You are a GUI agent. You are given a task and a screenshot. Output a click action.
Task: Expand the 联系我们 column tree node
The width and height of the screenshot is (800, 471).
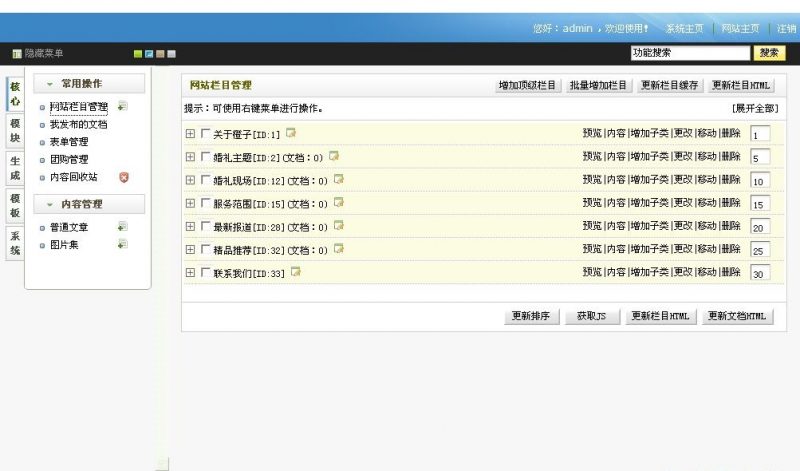(190, 272)
